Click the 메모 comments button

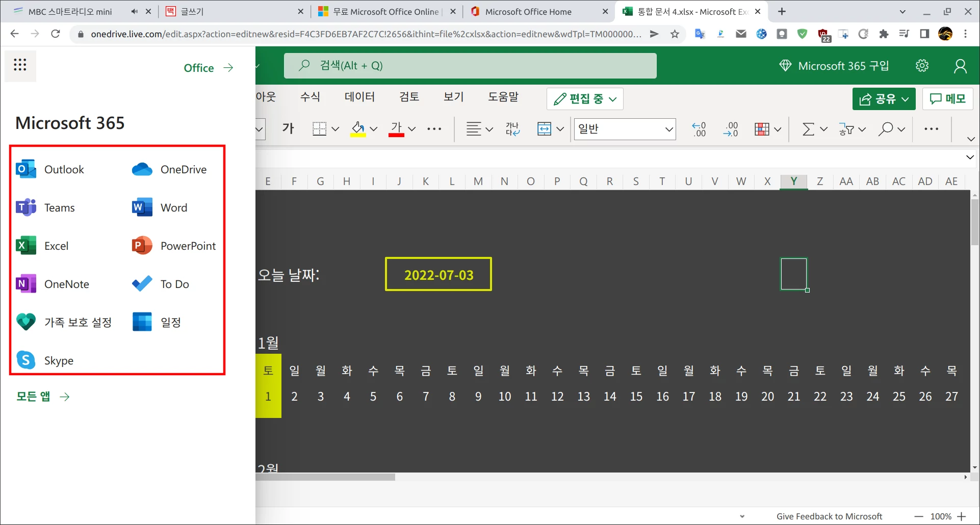tap(947, 99)
